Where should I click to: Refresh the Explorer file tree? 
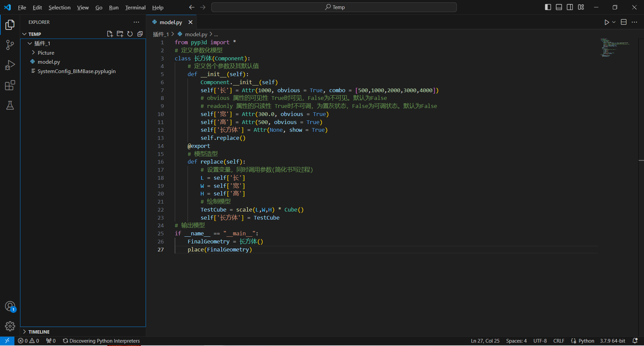[x=130, y=34]
